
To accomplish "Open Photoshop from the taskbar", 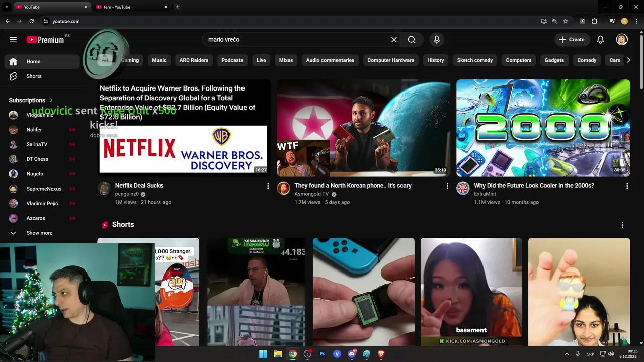I will (323, 354).
